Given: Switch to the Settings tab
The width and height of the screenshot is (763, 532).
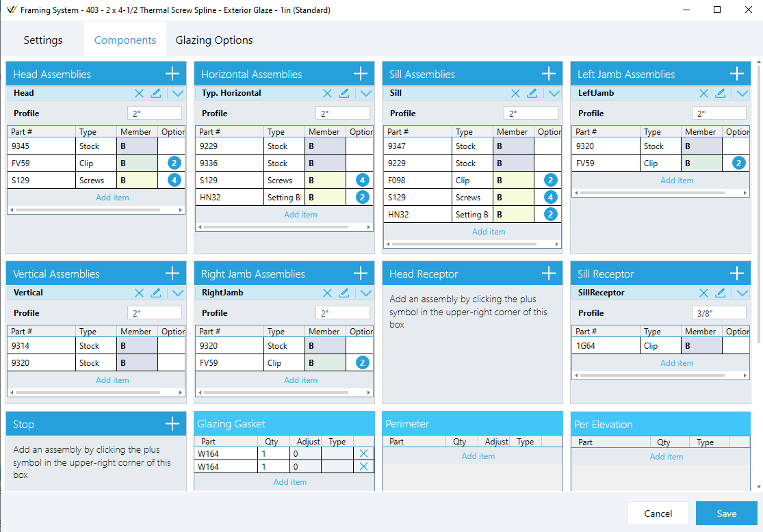Looking at the screenshot, I should (43, 40).
